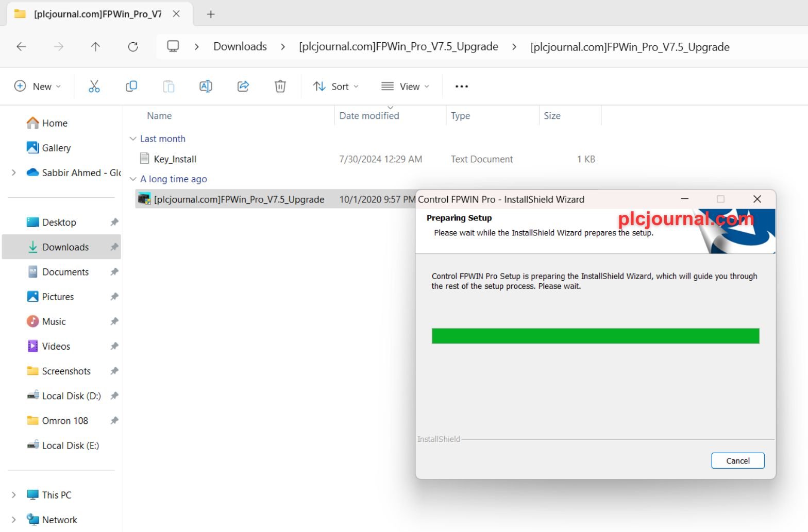Click the Cut scissors icon

94,87
